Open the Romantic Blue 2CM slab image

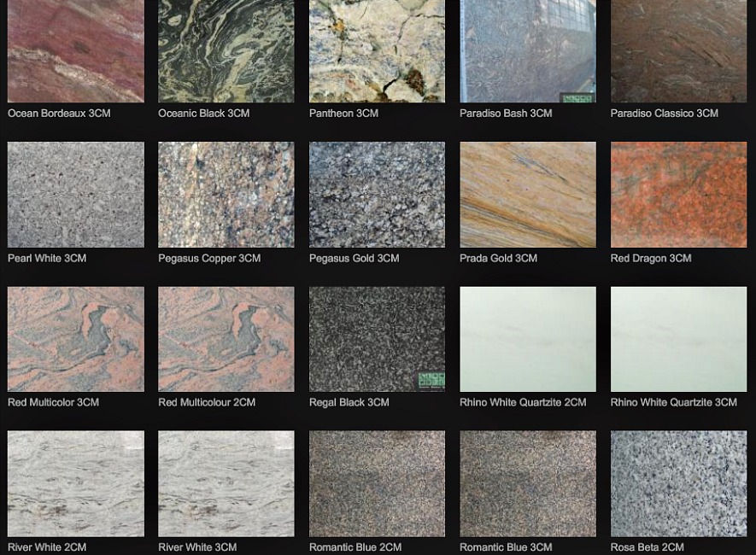(377, 483)
